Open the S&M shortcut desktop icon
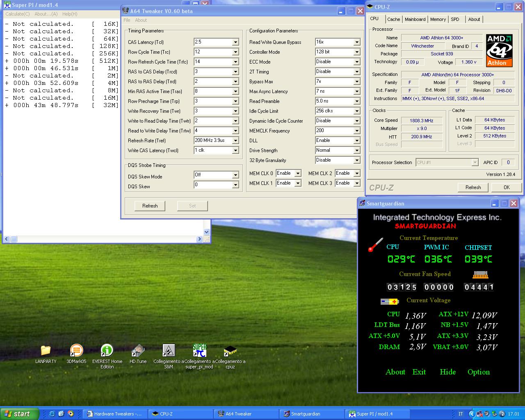 click(169, 351)
